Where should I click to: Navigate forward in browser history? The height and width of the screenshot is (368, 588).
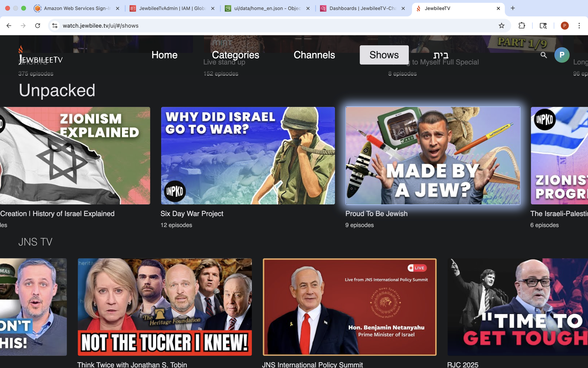coord(23,26)
